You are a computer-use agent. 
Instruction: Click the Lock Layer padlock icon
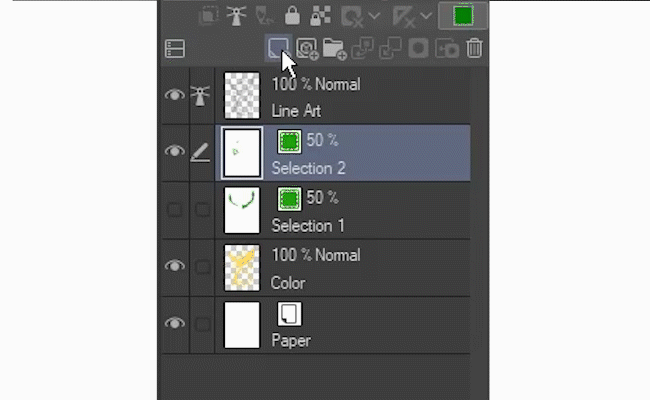click(292, 15)
